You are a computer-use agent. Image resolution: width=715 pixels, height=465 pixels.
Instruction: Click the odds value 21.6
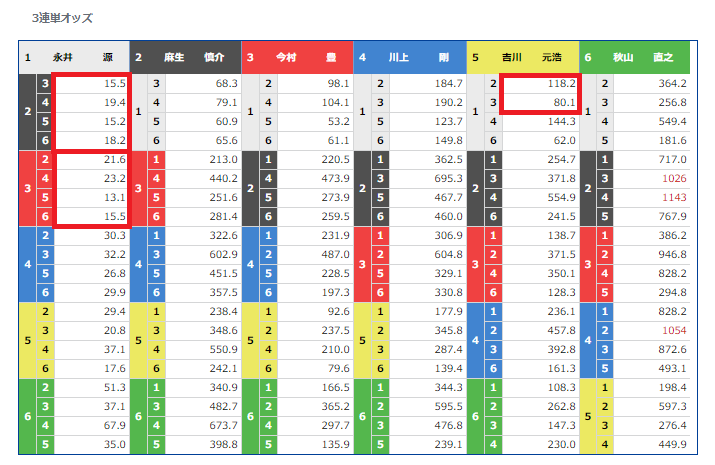pos(114,160)
